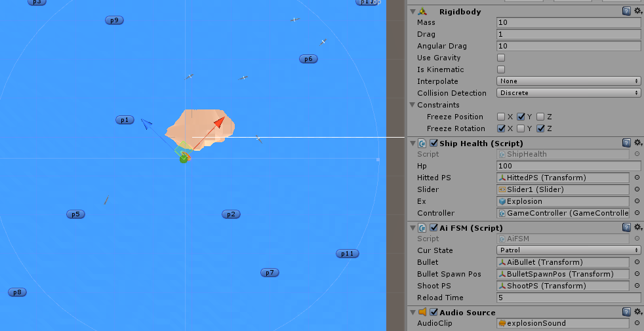This screenshot has height=331, width=644.
Task: Collapse the Constraints foldout
Action: click(413, 105)
